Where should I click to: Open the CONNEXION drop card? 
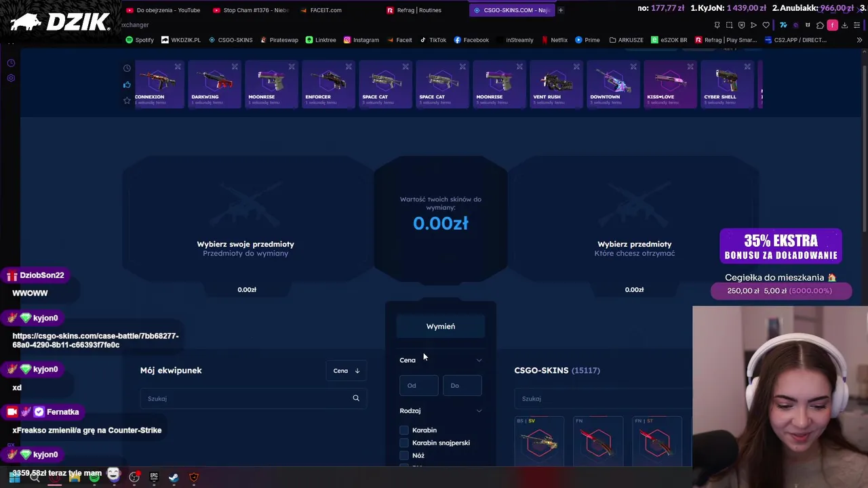click(x=158, y=84)
